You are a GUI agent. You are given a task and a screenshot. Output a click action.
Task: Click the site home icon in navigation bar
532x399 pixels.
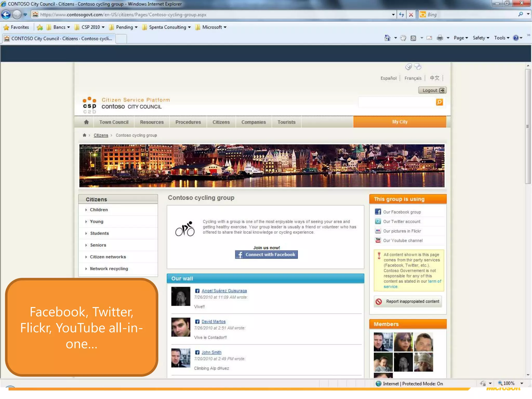(86, 122)
